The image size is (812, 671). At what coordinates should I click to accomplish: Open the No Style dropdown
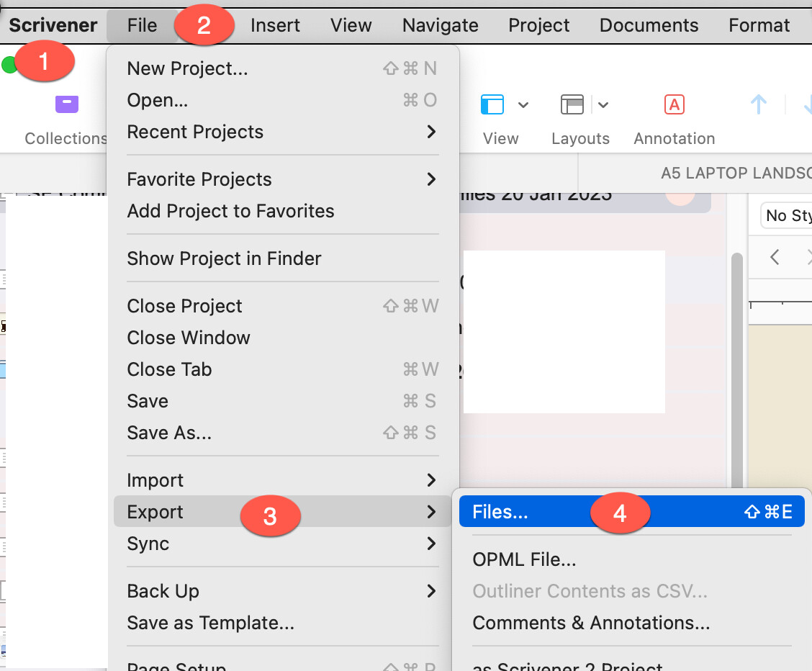click(x=786, y=215)
